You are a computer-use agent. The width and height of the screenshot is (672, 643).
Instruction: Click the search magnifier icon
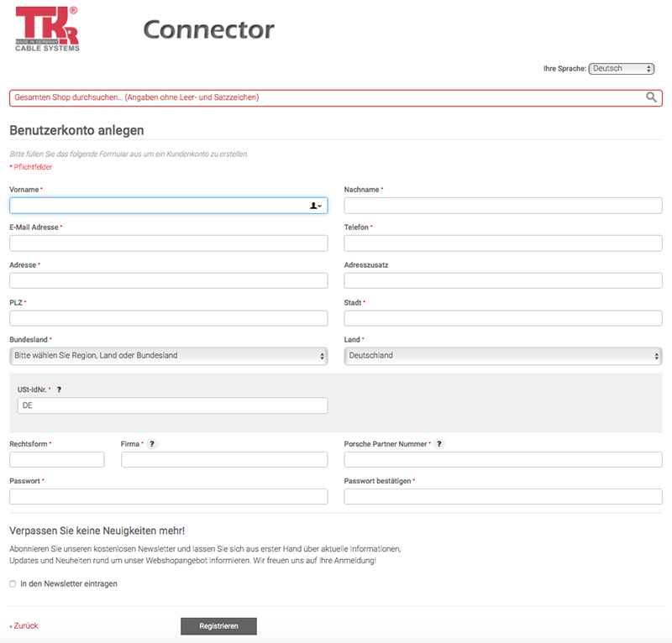coord(651,97)
